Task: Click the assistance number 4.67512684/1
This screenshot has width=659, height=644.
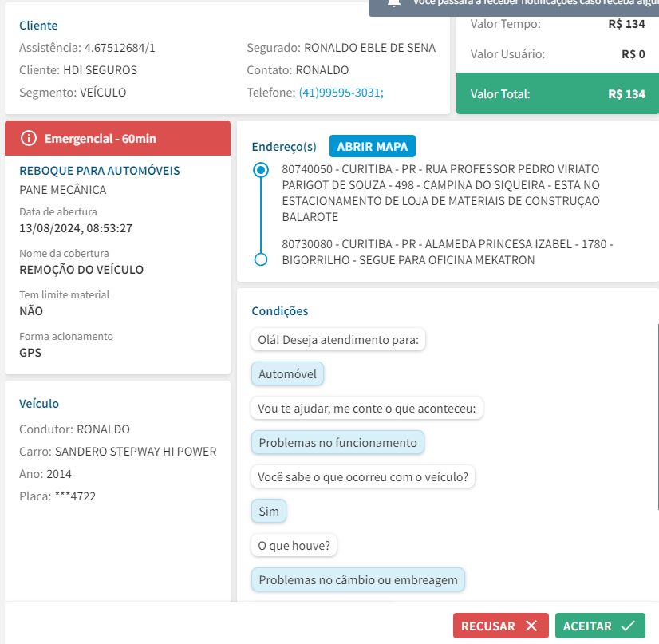Action: [120, 48]
